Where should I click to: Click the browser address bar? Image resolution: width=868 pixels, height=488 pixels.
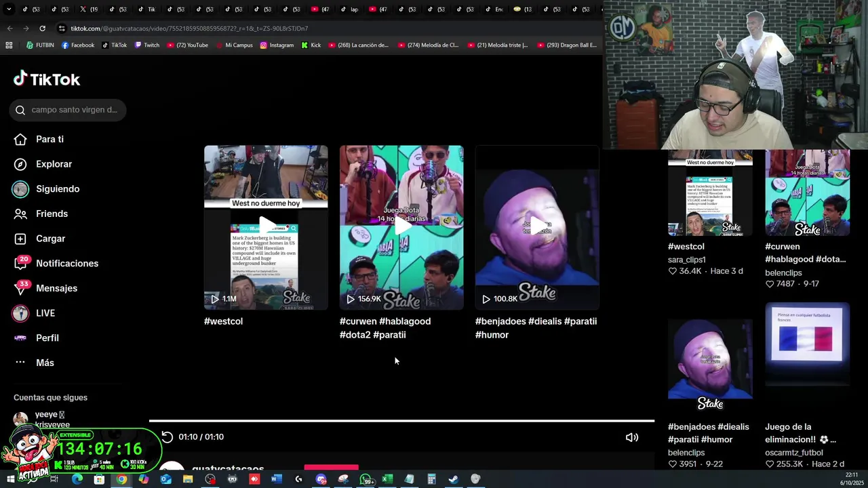coord(325,28)
